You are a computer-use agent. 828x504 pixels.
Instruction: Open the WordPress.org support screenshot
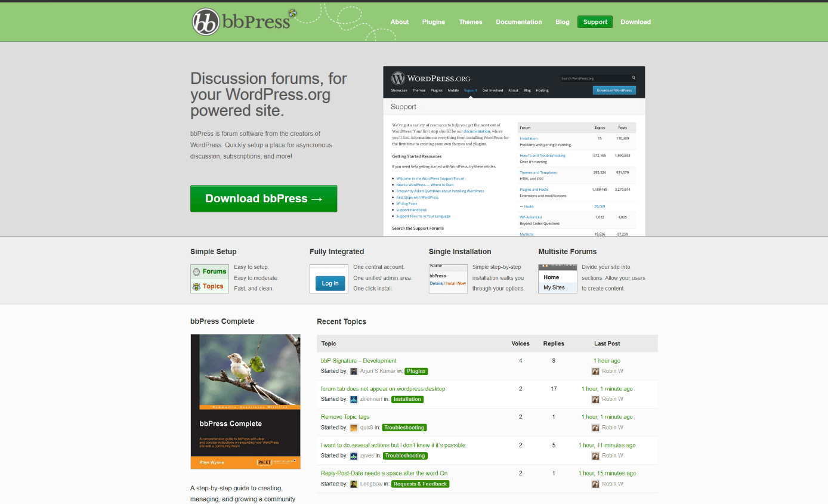(514, 151)
